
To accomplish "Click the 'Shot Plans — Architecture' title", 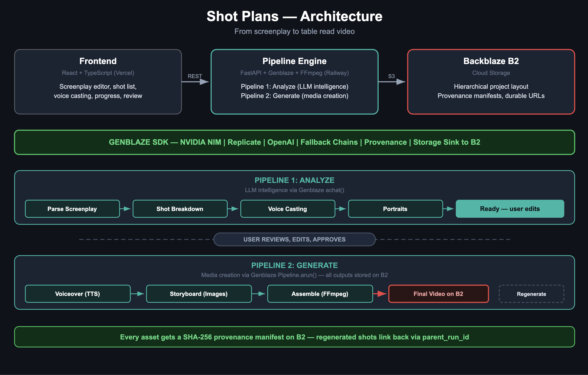I will tap(294, 16).
